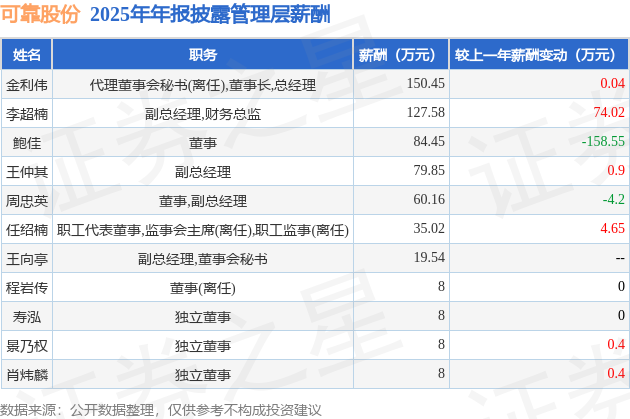Image resolution: width=630 pixels, height=419 pixels.
Task: Click salary 8 in 程岩传 row
Action: point(441,286)
